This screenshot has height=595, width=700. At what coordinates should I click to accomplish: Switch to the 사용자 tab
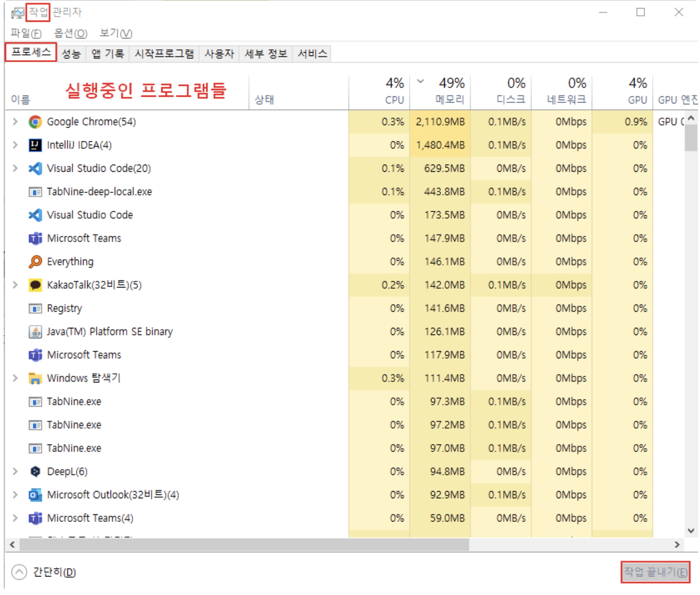220,54
